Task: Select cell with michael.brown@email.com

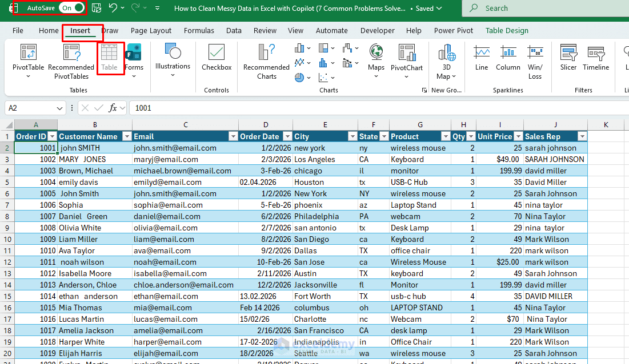Action: 185,171
